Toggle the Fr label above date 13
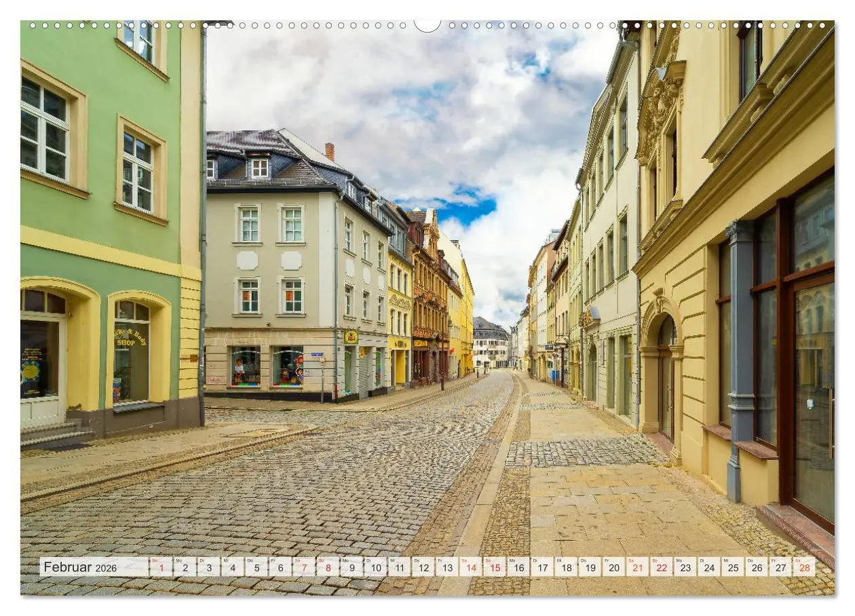 click(440, 561)
